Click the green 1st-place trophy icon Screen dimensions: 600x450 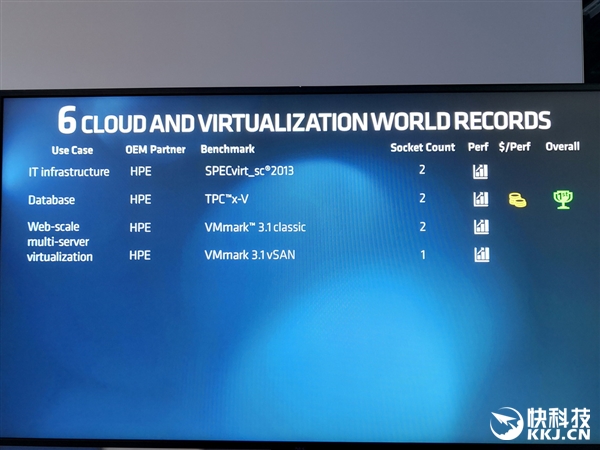click(x=563, y=199)
